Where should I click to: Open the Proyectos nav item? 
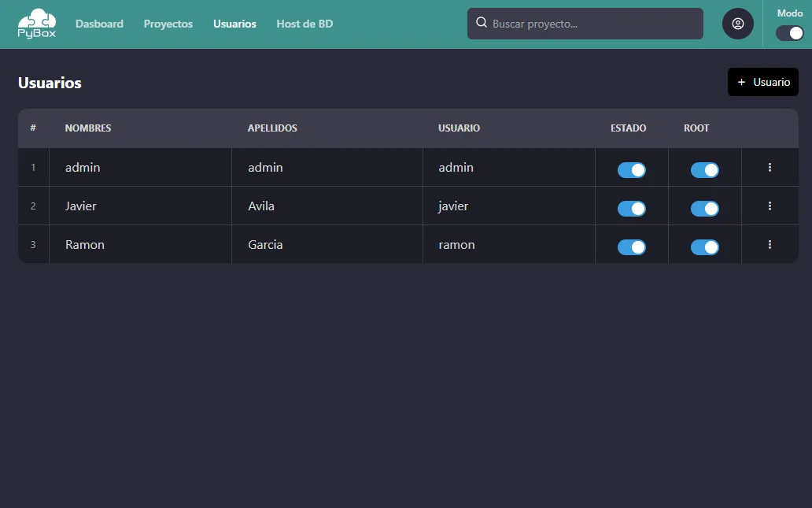[x=168, y=24]
